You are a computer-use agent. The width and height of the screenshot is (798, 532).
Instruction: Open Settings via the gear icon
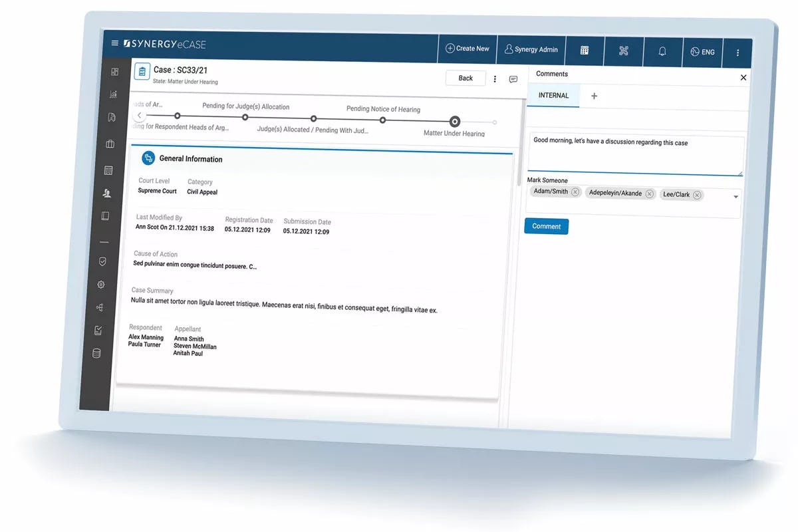point(101,285)
